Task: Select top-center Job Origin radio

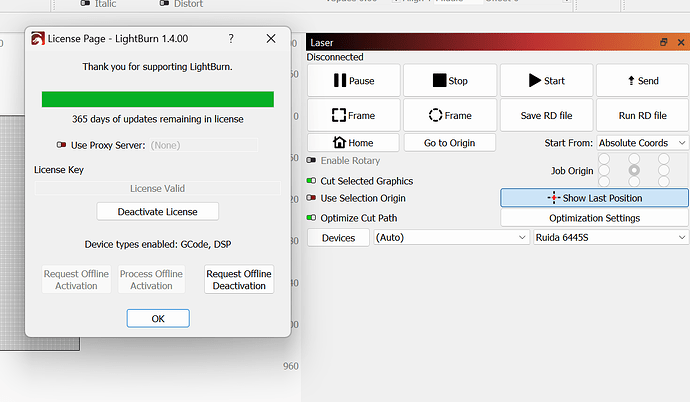Action: coord(634,159)
